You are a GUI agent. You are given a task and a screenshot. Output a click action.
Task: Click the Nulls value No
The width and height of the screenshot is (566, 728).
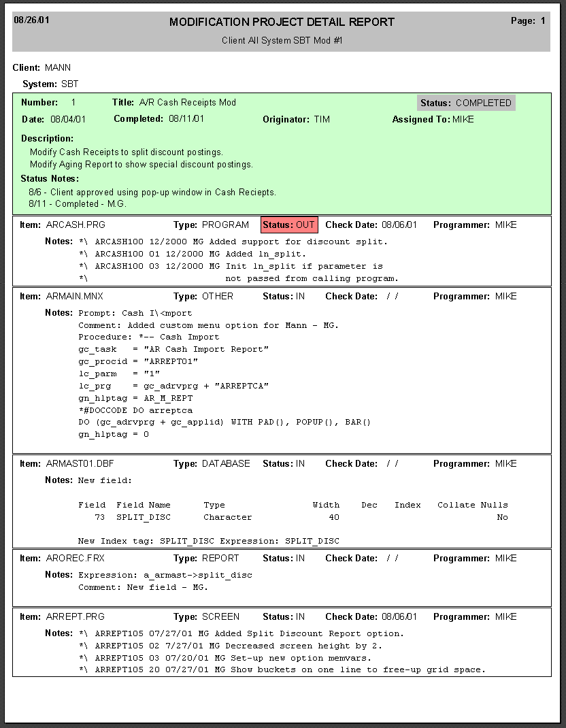(x=502, y=517)
